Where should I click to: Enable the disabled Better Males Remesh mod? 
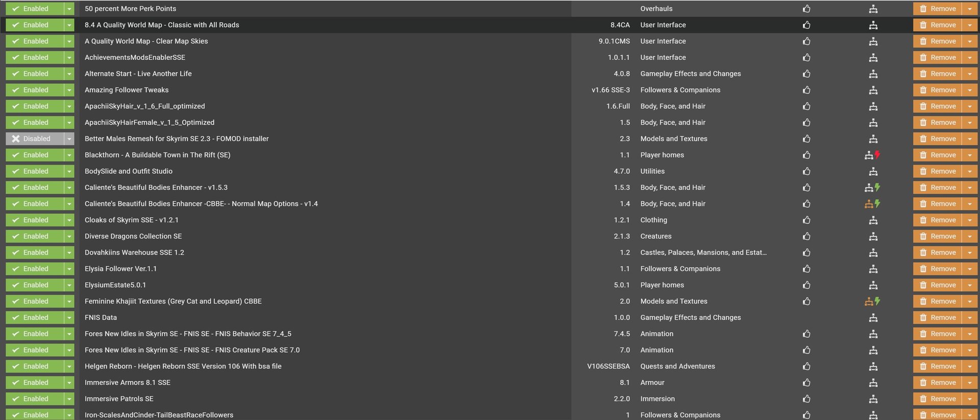pyautogui.click(x=35, y=138)
